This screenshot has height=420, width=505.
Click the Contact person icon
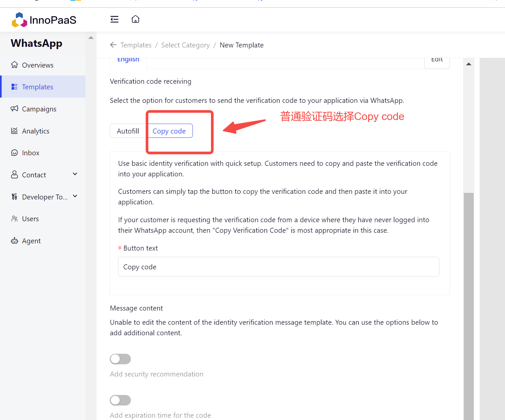[15, 174]
